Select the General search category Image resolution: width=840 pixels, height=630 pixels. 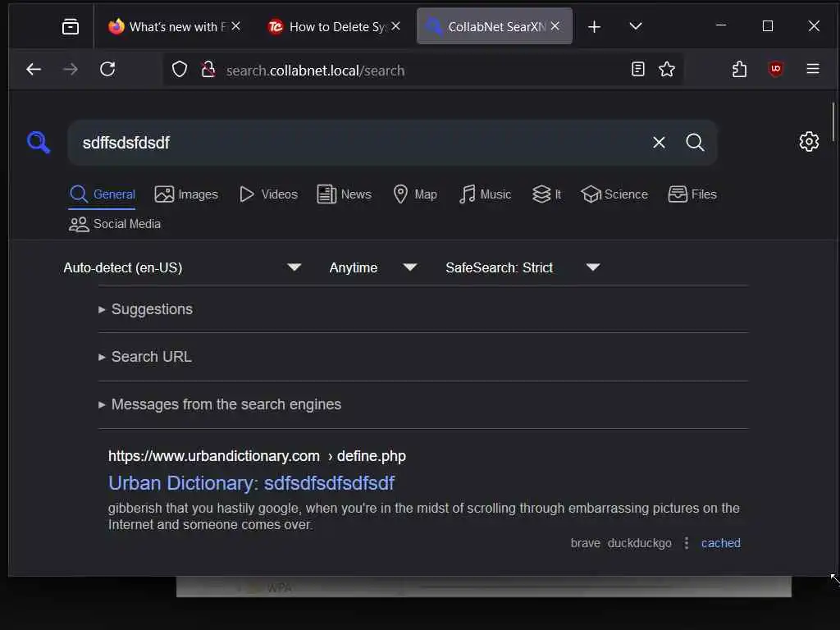click(x=102, y=194)
